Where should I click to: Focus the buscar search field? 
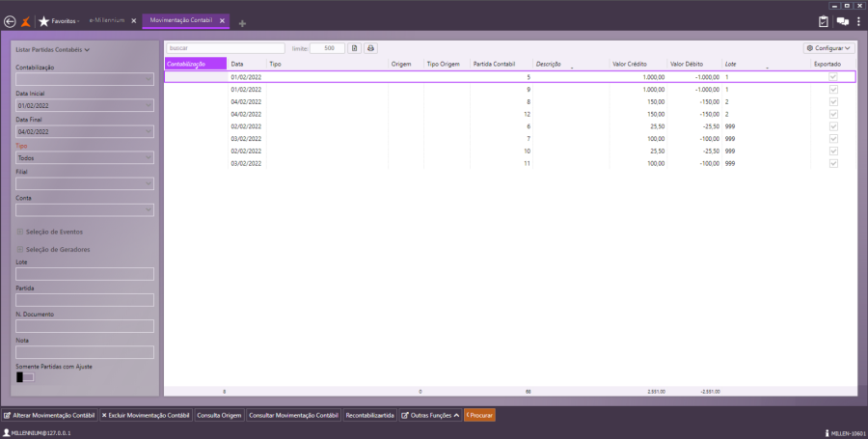tap(226, 48)
